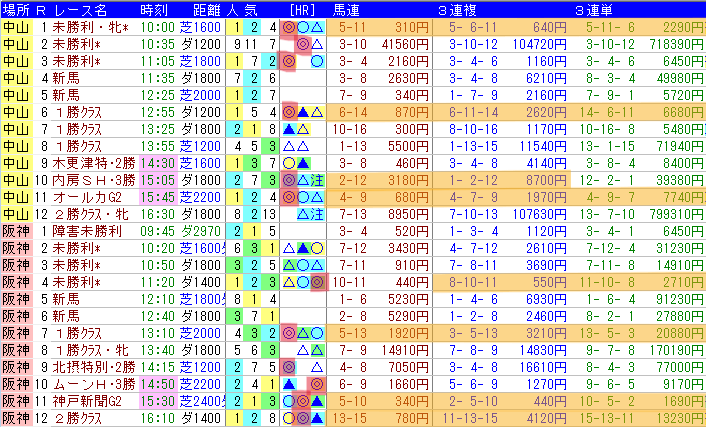706x427 pixels.
Task: Click the black triangle mark in 中山 6R
Action: (x=303, y=112)
